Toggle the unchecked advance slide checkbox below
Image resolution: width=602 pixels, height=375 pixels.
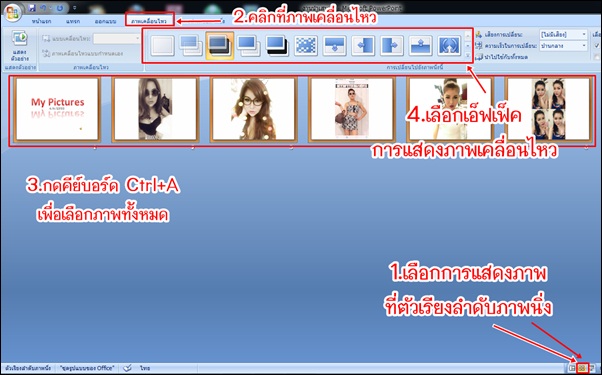click(597, 57)
